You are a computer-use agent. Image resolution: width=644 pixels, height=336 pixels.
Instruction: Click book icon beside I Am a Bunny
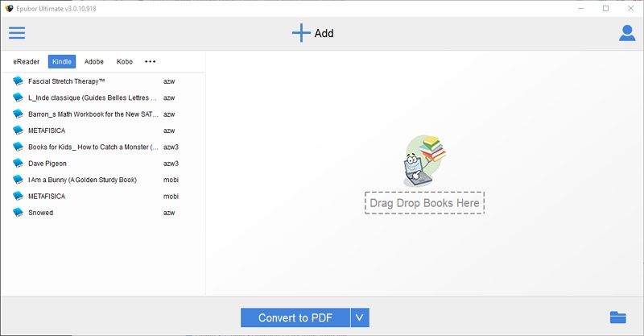18,180
